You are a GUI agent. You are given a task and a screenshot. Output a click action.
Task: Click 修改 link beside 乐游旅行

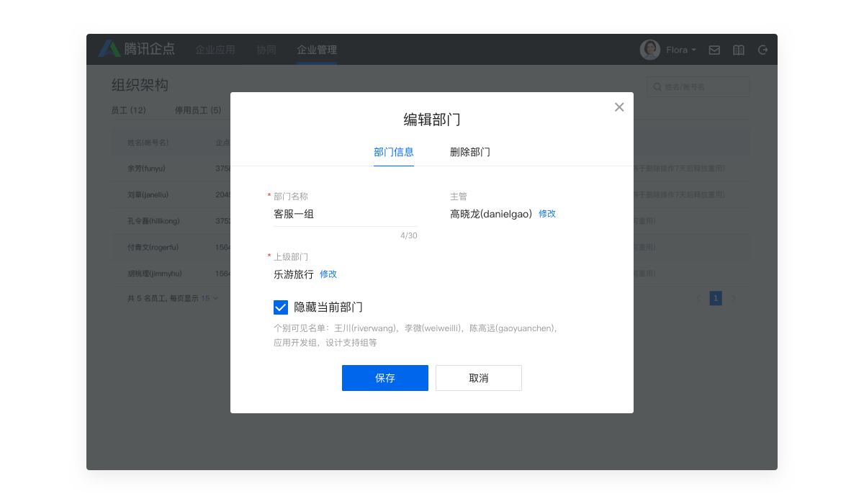pyautogui.click(x=328, y=274)
